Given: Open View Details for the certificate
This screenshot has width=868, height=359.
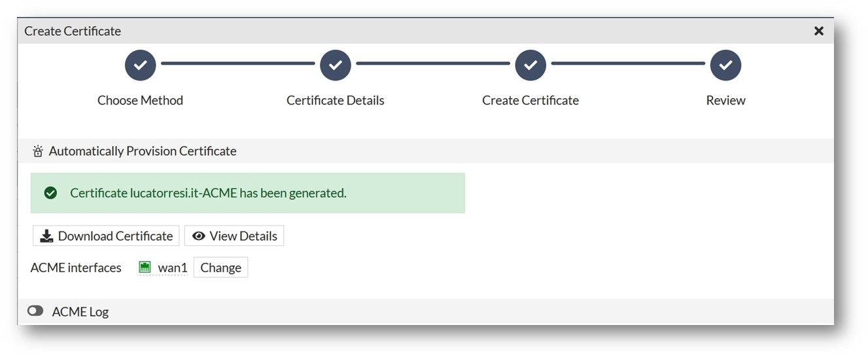Looking at the screenshot, I should pos(234,236).
